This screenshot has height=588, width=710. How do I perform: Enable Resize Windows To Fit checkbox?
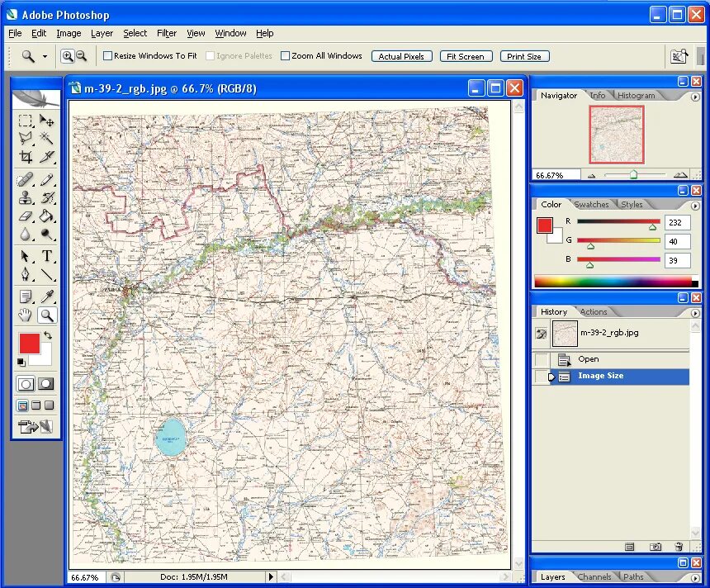coord(108,55)
